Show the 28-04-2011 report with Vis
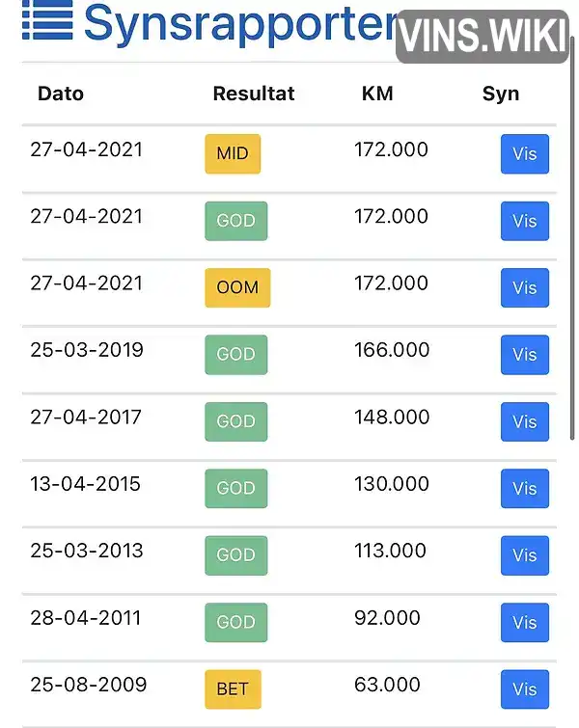This screenshot has width=579, height=728. [x=525, y=622]
